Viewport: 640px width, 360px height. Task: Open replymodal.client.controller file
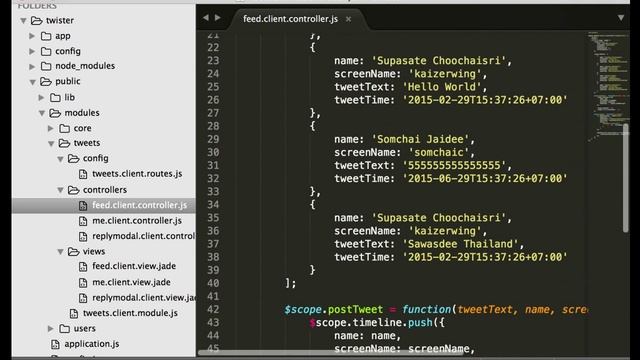point(144,236)
